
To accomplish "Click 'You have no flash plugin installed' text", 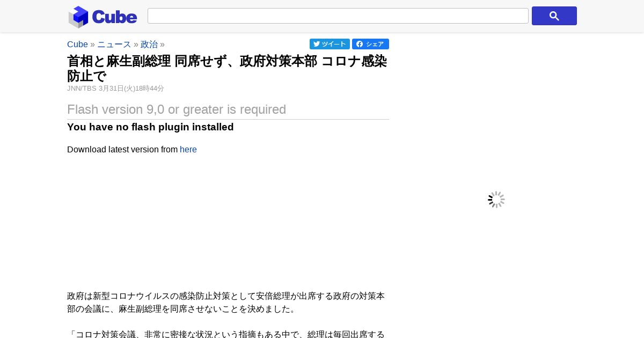I will click(x=150, y=127).
